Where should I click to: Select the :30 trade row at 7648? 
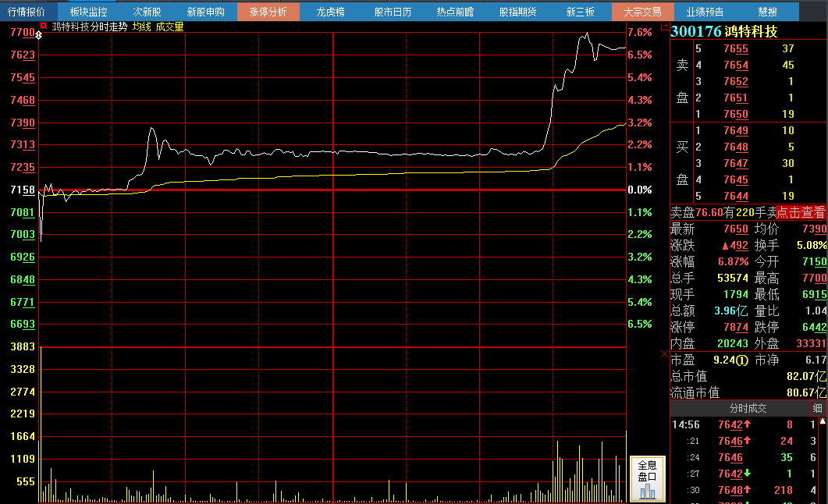pyautogui.click(x=744, y=490)
